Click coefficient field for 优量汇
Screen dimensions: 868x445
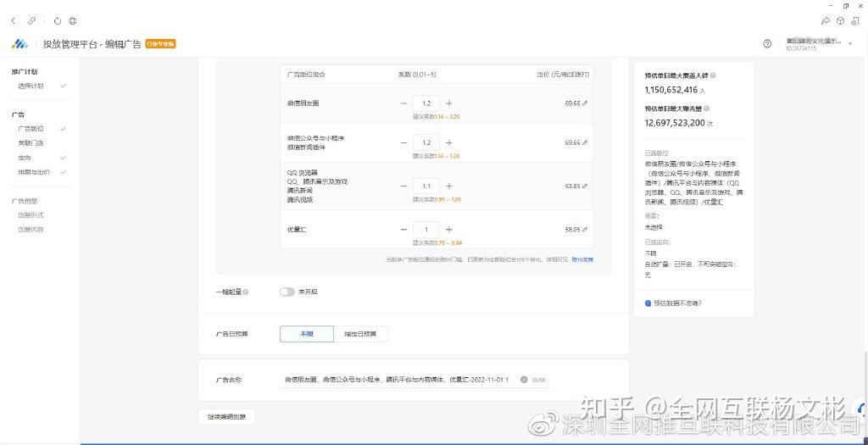pos(426,230)
